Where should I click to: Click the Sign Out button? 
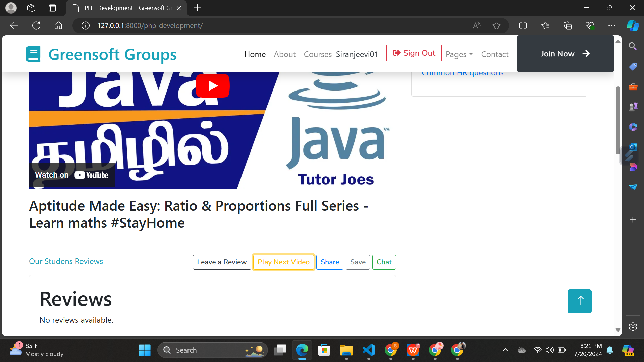pyautogui.click(x=414, y=53)
